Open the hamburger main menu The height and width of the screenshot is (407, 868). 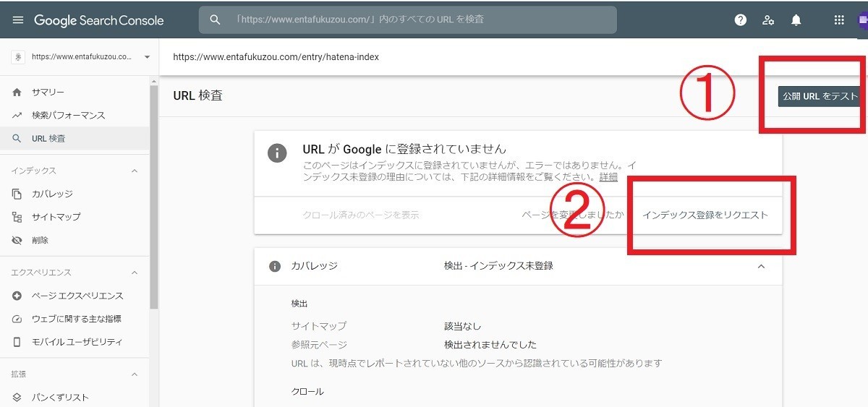(17, 20)
